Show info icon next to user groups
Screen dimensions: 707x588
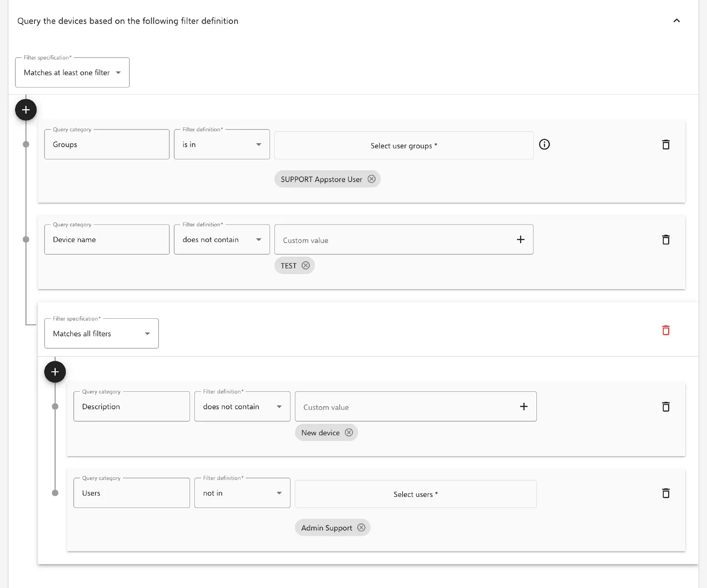click(x=544, y=145)
